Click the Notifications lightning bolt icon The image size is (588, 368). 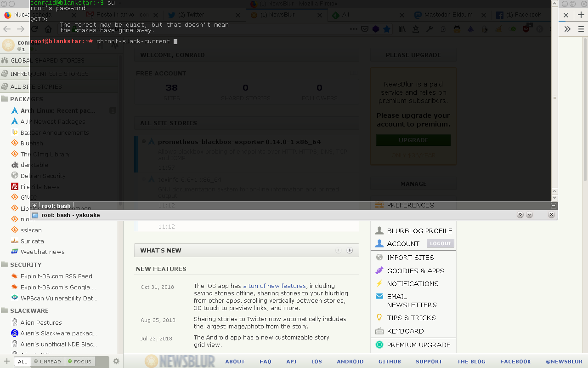coord(379,283)
